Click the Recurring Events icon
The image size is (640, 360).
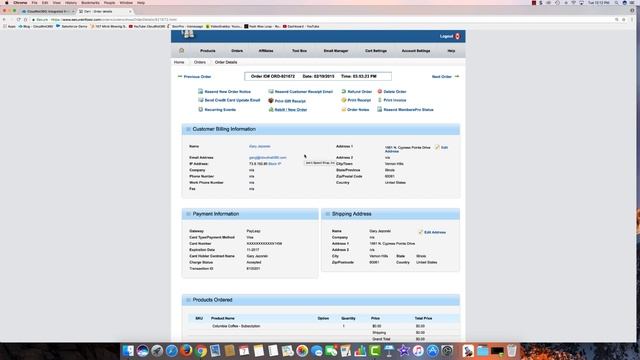point(200,109)
